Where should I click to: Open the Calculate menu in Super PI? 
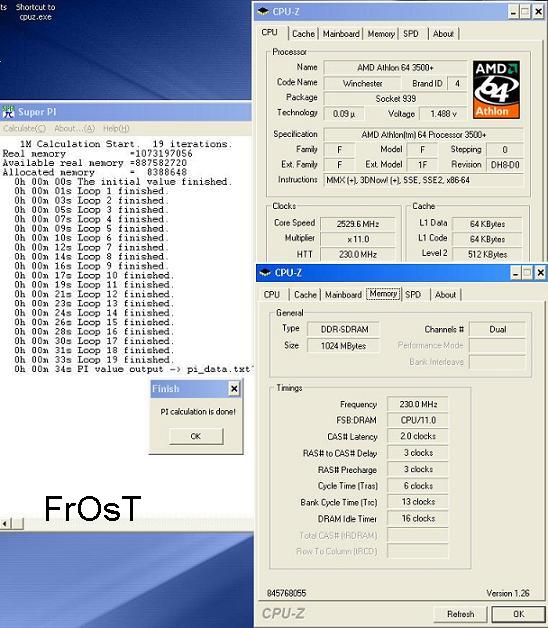[x=24, y=129]
